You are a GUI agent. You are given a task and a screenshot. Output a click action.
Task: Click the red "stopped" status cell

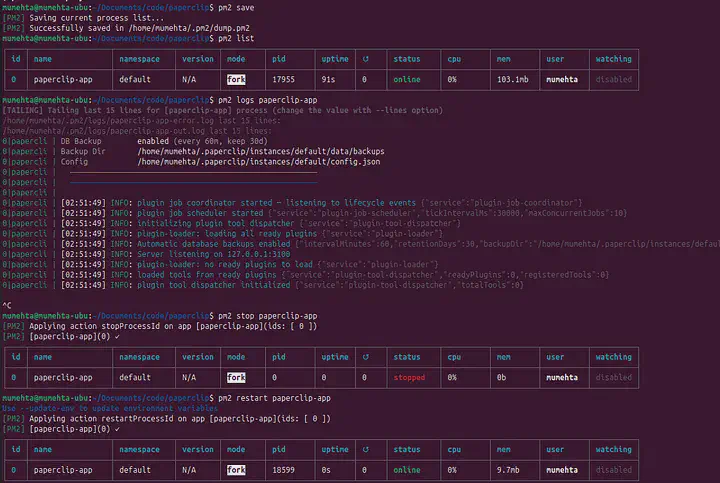click(x=407, y=378)
